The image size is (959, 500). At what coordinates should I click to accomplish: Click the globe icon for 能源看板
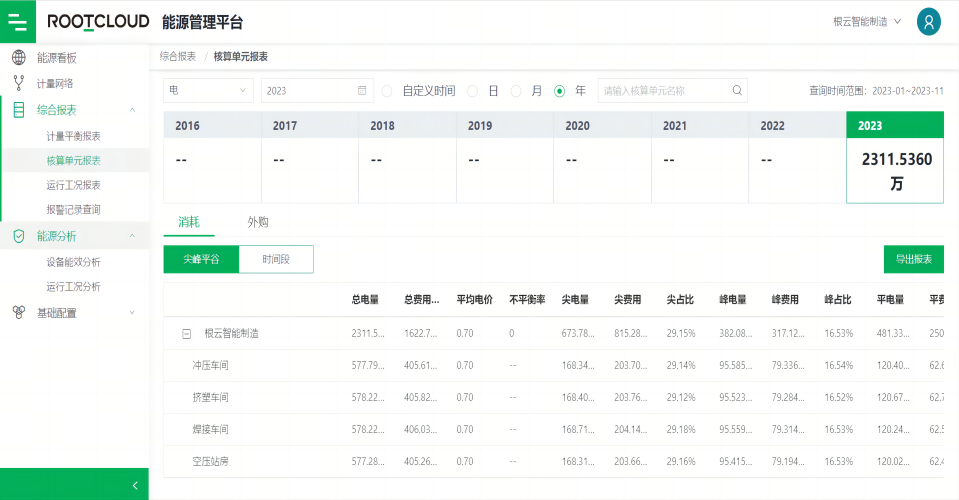(x=18, y=58)
